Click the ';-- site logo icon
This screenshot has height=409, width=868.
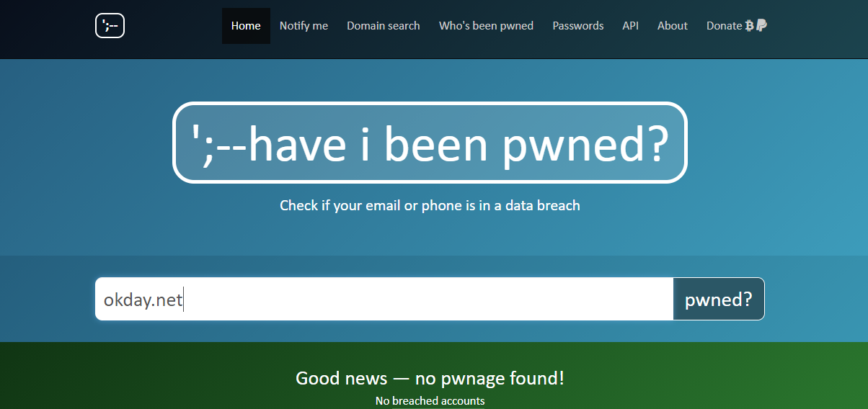(110, 26)
